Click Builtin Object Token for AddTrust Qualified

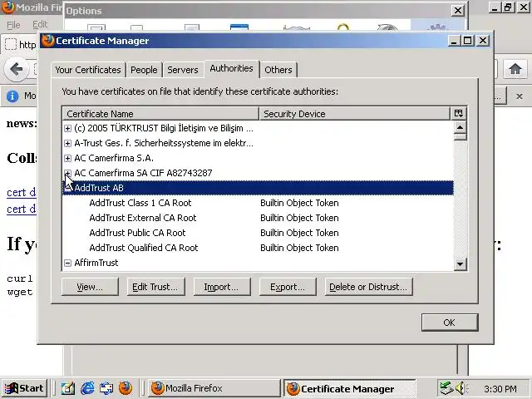299,248
